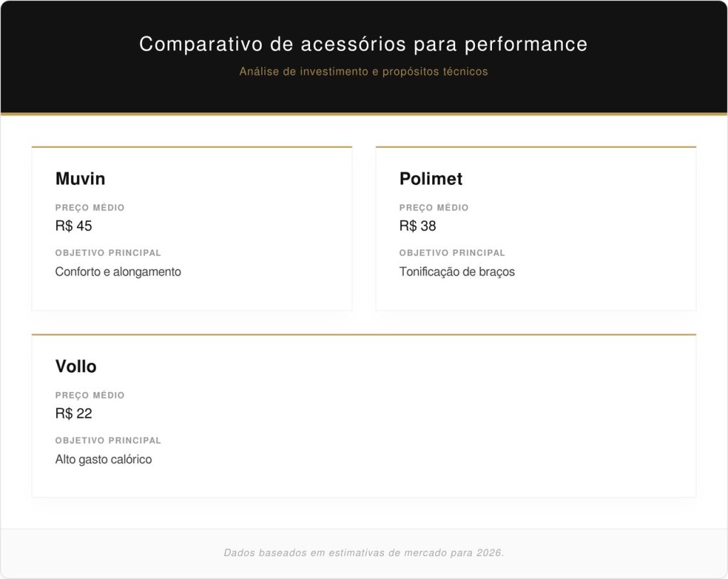Image resolution: width=728 pixels, height=579 pixels.
Task: Click the main title 'Comparativo de acessórios para performance'
Action: (x=363, y=44)
